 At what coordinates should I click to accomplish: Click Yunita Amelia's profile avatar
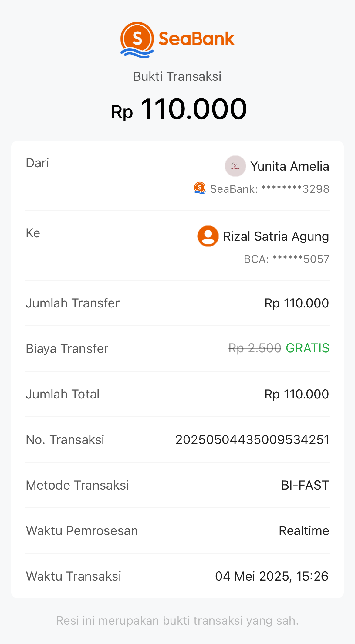235,166
